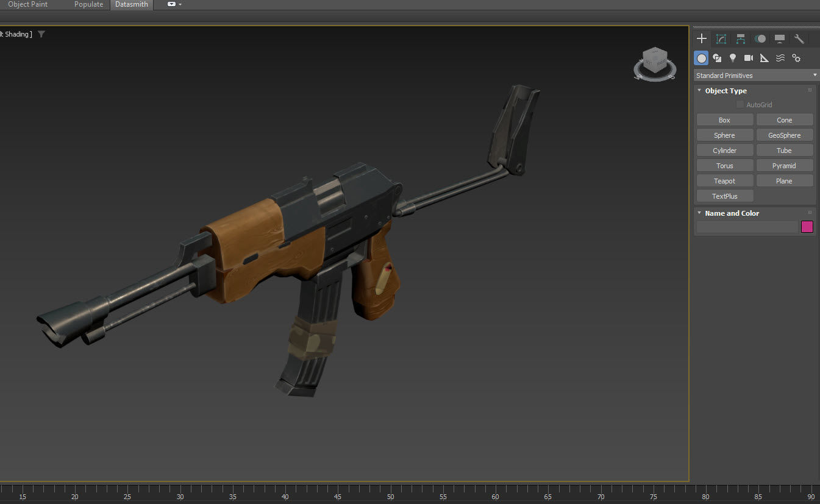Click the Object Type rollout grip handle
820x504 pixels.
pyautogui.click(x=810, y=90)
